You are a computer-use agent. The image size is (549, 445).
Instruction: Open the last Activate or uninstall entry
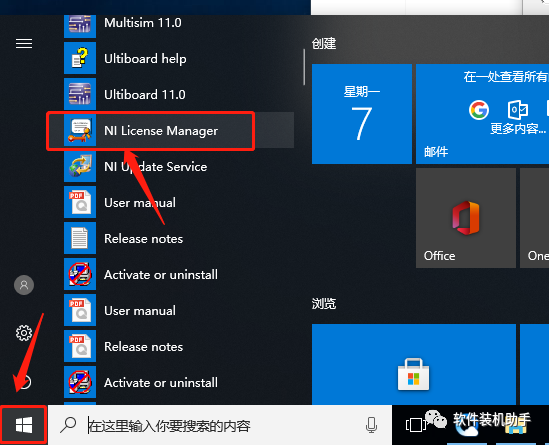click(x=179, y=382)
